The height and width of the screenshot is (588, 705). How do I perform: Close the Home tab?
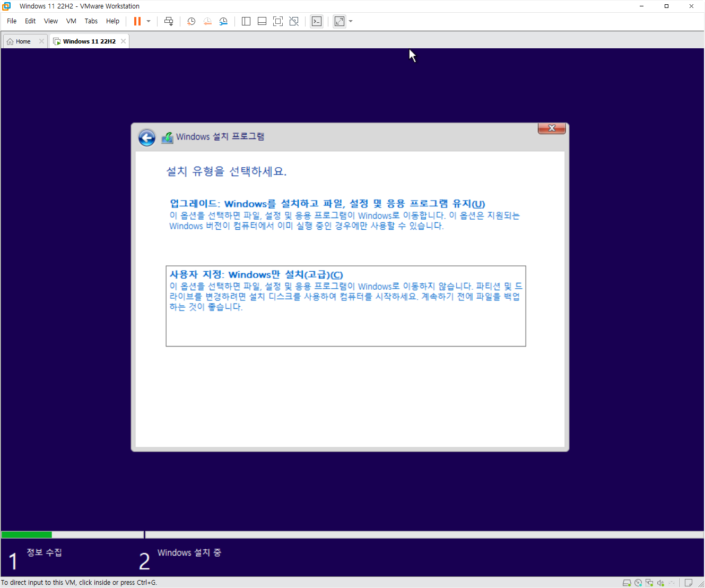41,41
